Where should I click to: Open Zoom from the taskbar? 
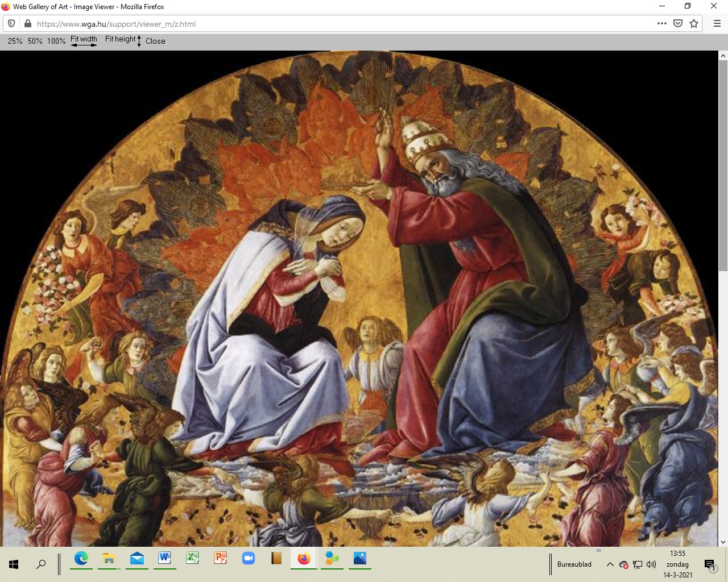(248, 559)
